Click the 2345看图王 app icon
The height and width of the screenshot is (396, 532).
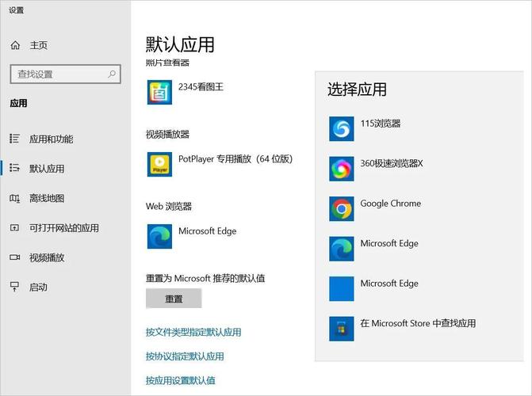point(159,92)
